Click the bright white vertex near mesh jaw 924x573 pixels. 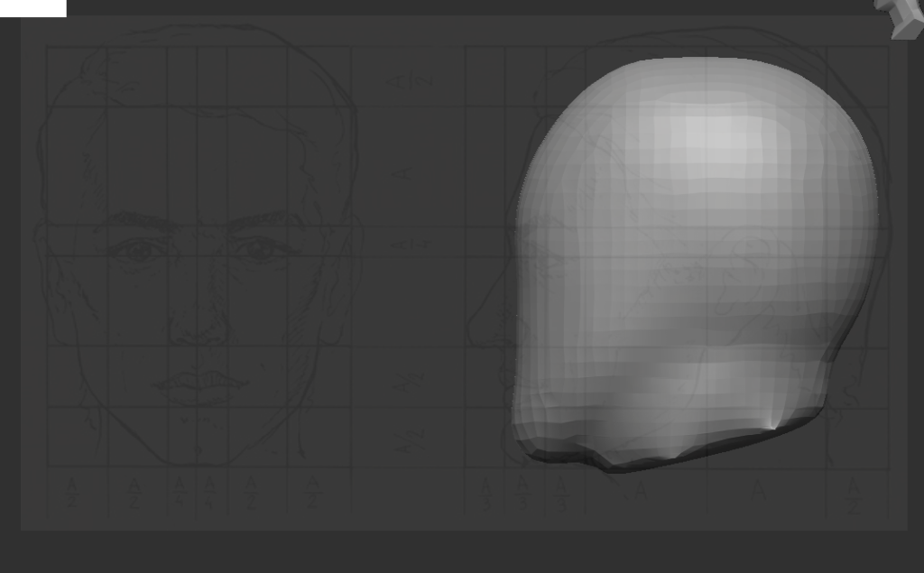coord(774,422)
